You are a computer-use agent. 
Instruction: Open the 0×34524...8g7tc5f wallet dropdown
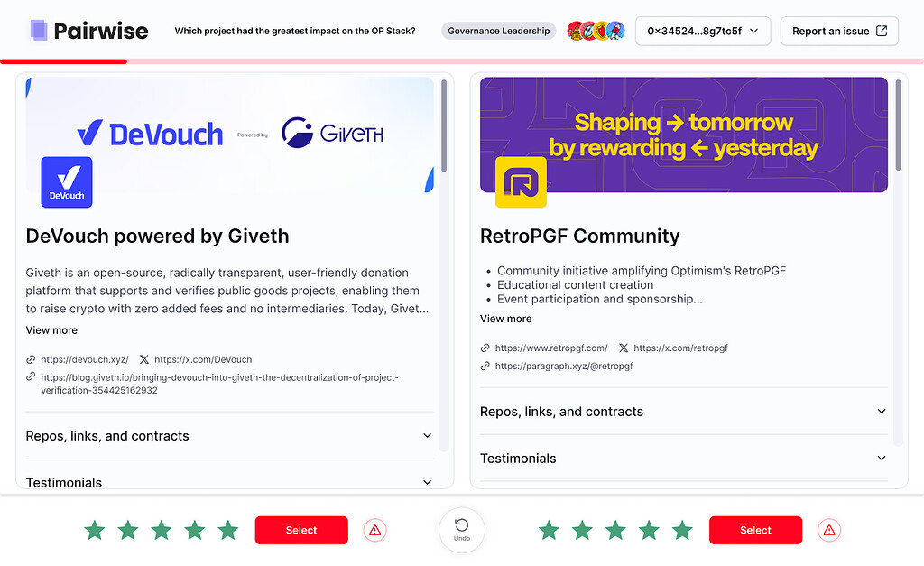(703, 30)
